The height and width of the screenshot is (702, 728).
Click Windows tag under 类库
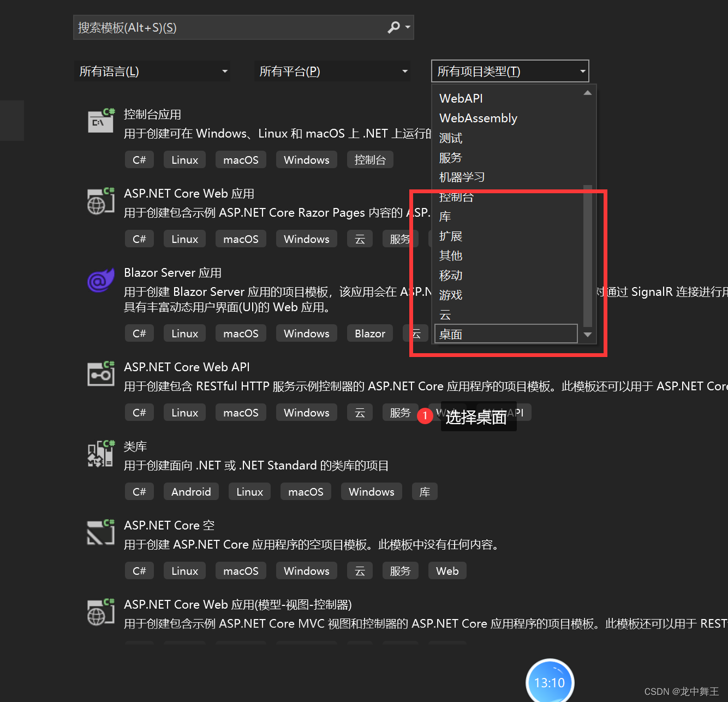(372, 492)
